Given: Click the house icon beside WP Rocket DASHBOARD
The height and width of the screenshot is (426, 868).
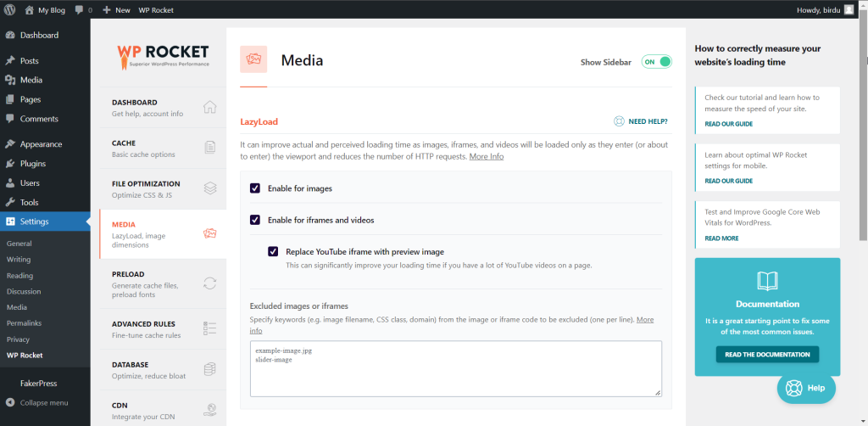Looking at the screenshot, I should (210, 108).
